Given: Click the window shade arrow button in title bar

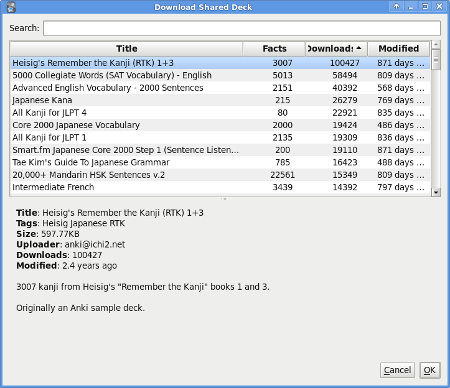Looking at the screenshot, I should click(396, 7).
